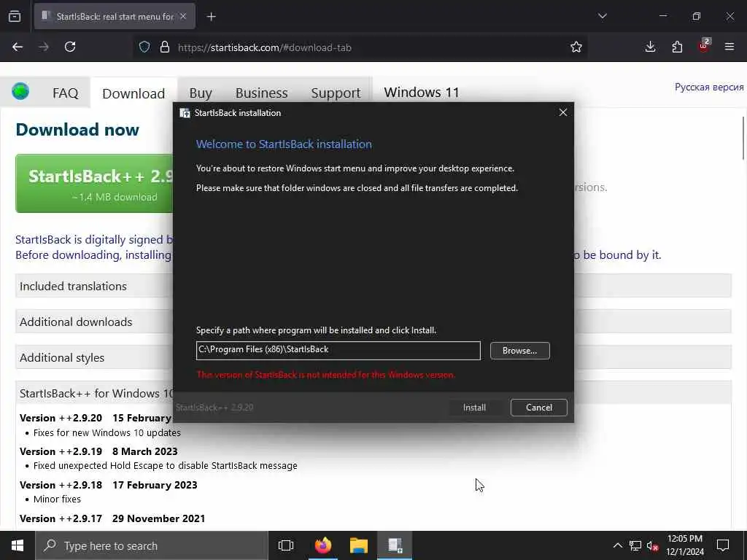Select the Download tab
Screen dimensions: 747x560
pos(134,93)
